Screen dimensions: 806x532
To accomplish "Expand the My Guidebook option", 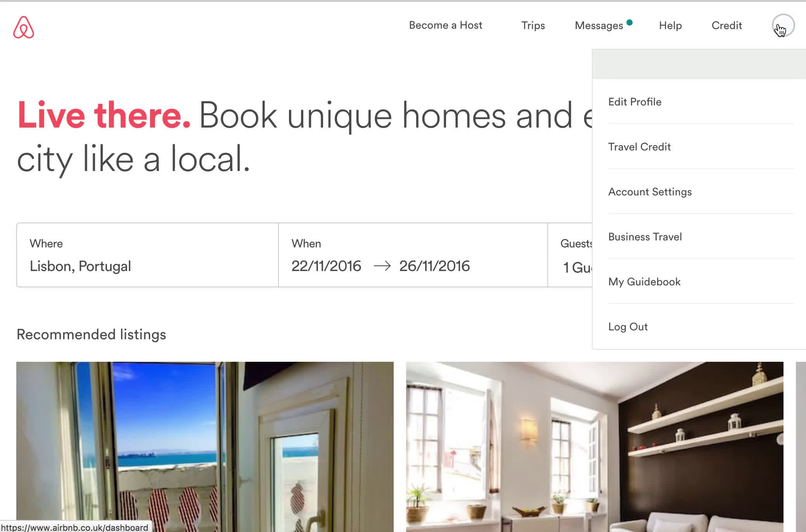I will (x=645, y=282).
